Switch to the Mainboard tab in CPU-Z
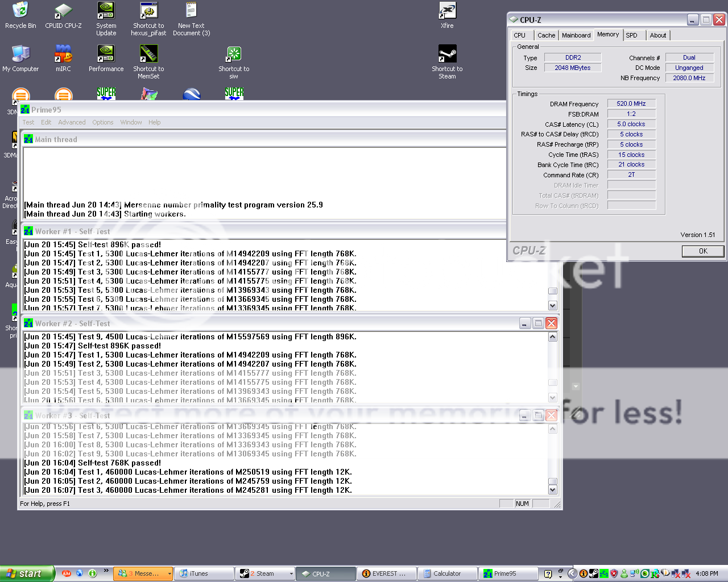728x582 pixels. (576, 35)
